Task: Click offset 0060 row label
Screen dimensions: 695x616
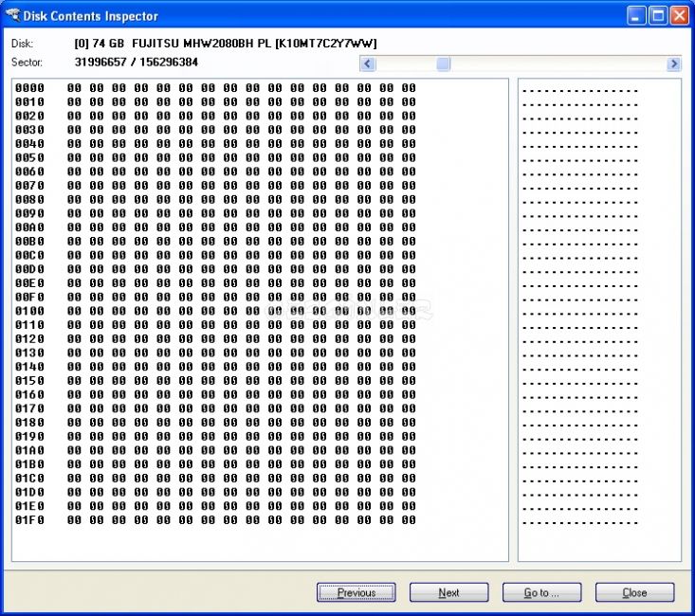Action: click(x=29, y=172)
